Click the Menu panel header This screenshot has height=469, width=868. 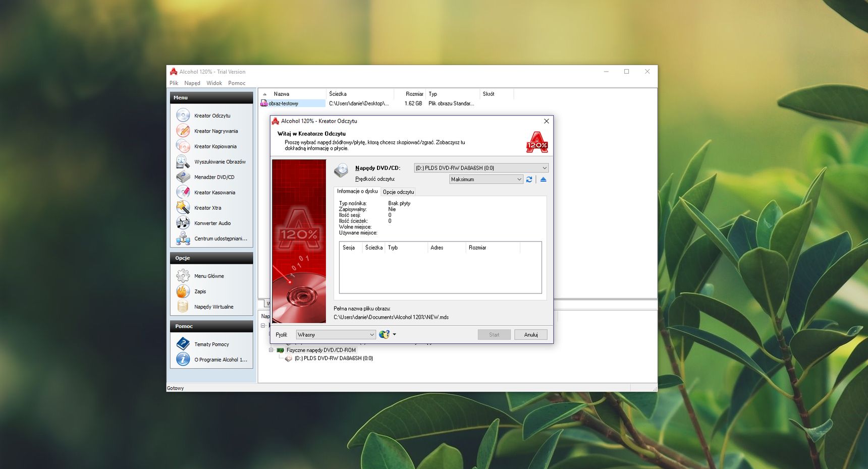(211, 98)
